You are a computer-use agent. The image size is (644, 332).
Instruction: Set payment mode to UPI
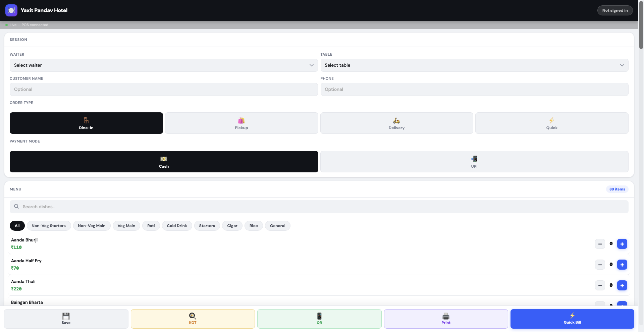[474, 162]
